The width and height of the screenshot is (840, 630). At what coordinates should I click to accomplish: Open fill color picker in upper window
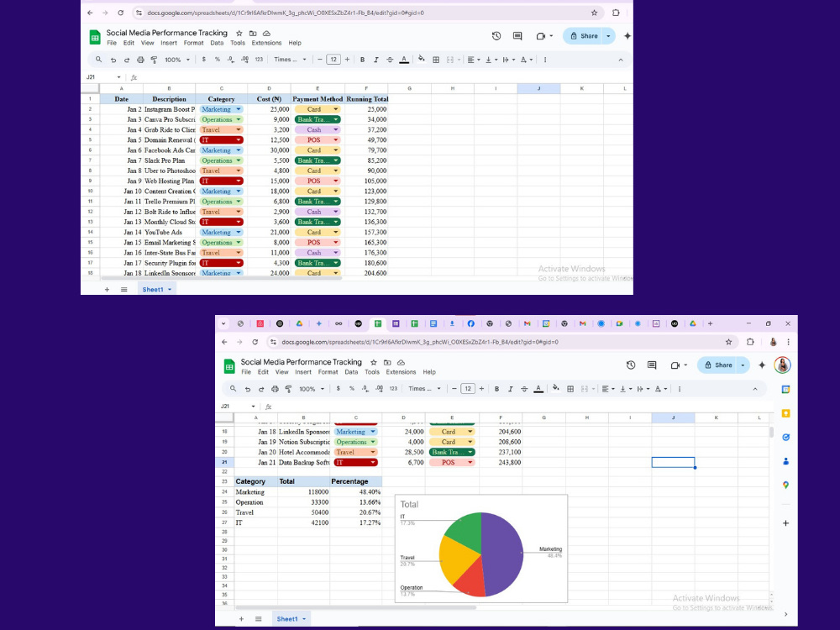tap(422, 59)
